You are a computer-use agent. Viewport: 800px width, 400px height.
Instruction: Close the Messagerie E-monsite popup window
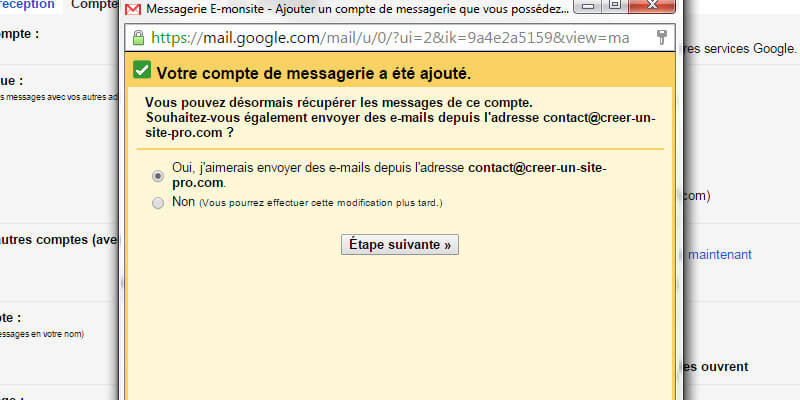[x=652, y=5]
